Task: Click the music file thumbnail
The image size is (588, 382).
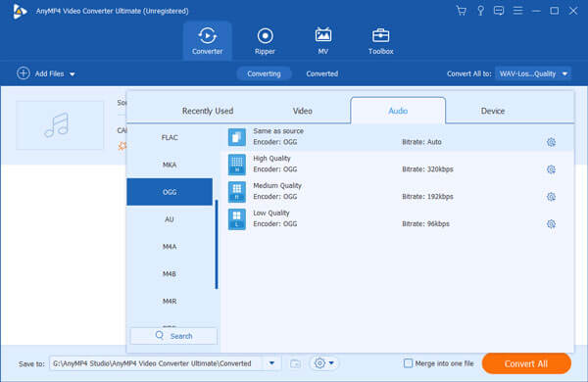Action: coord(60,125)
